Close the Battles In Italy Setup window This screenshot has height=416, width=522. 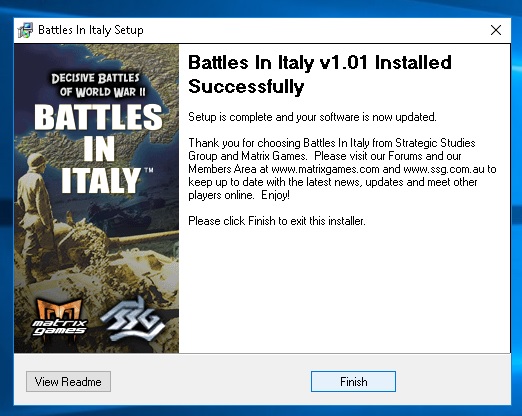point(496,30)
